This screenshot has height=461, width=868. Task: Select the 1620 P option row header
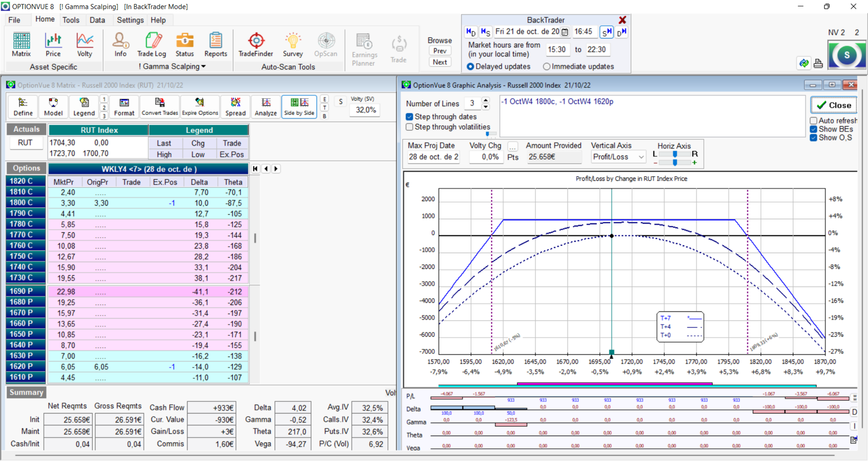pos(26,366)
